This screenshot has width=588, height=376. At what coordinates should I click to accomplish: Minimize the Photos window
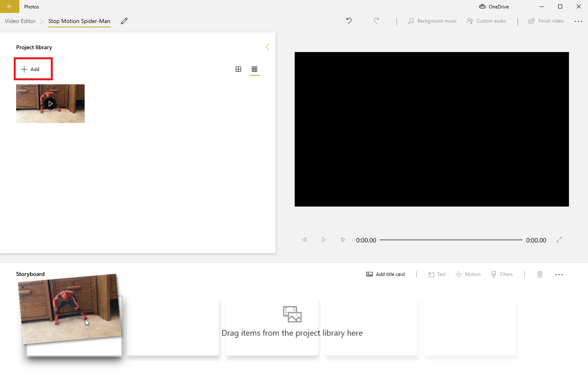tap(542, 6)
